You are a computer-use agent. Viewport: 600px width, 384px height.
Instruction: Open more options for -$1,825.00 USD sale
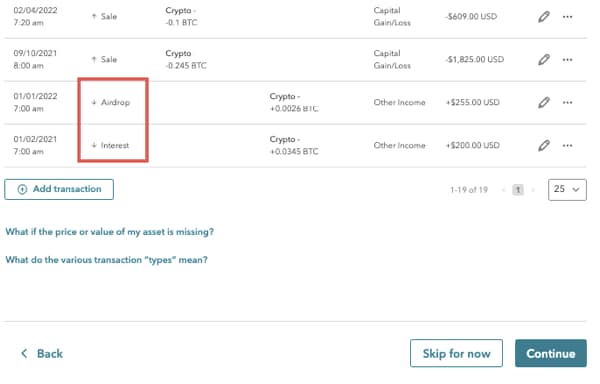567,60
